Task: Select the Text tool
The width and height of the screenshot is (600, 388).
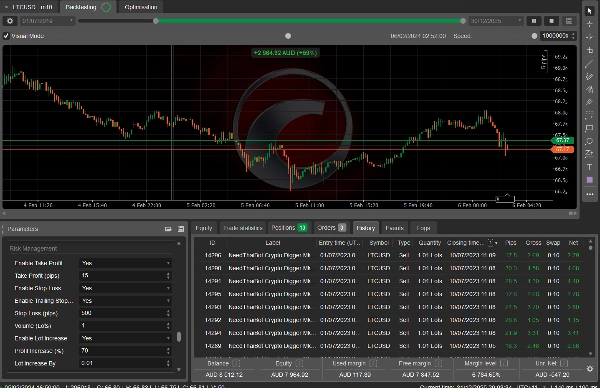Action: (x=589, y=167)
